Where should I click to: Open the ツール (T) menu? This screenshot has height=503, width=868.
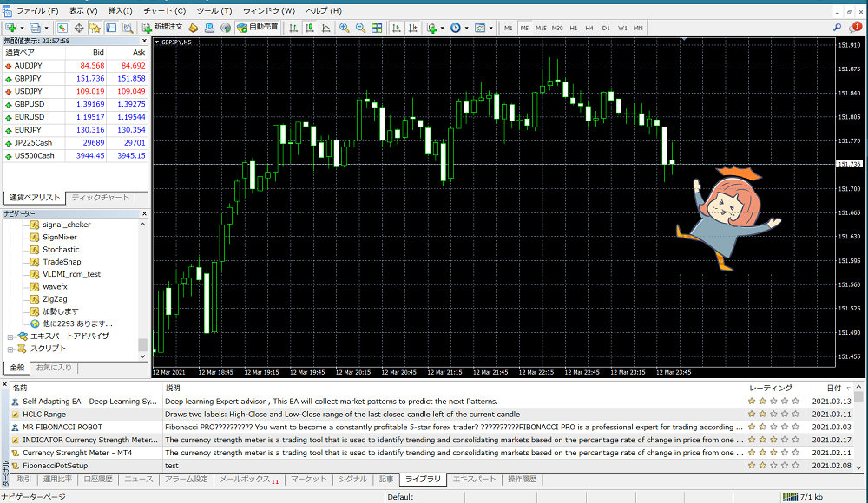point(214,10)
